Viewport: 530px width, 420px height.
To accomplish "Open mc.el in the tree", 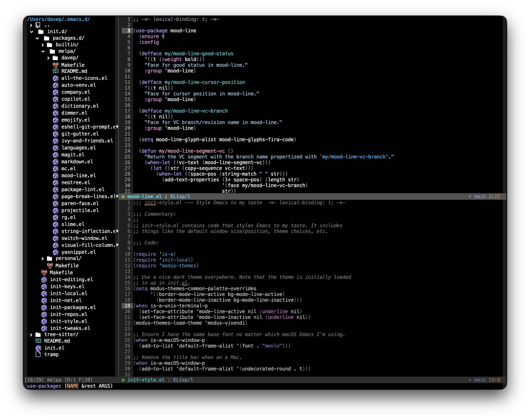I will [69, 169].
